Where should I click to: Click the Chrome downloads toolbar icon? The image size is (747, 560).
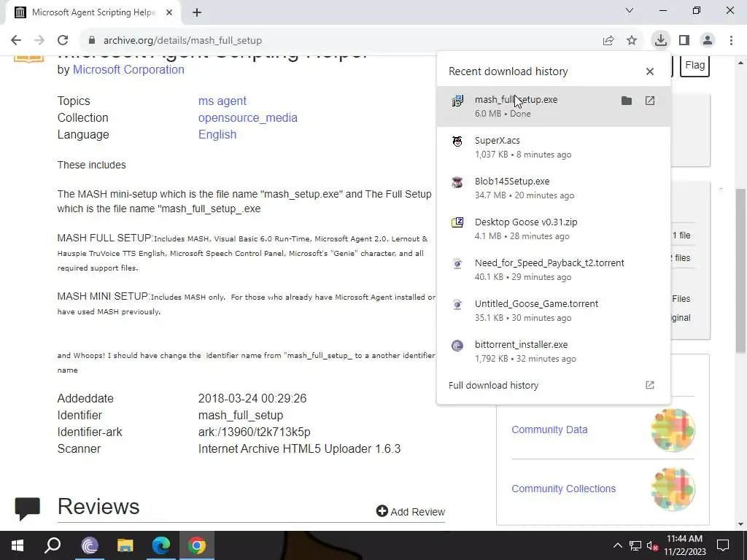(660, 40)
